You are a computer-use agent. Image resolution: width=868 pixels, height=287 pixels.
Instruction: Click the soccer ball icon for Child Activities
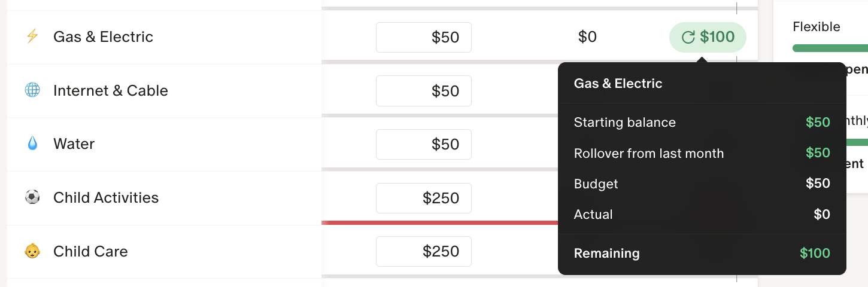(x=32, y=197)
